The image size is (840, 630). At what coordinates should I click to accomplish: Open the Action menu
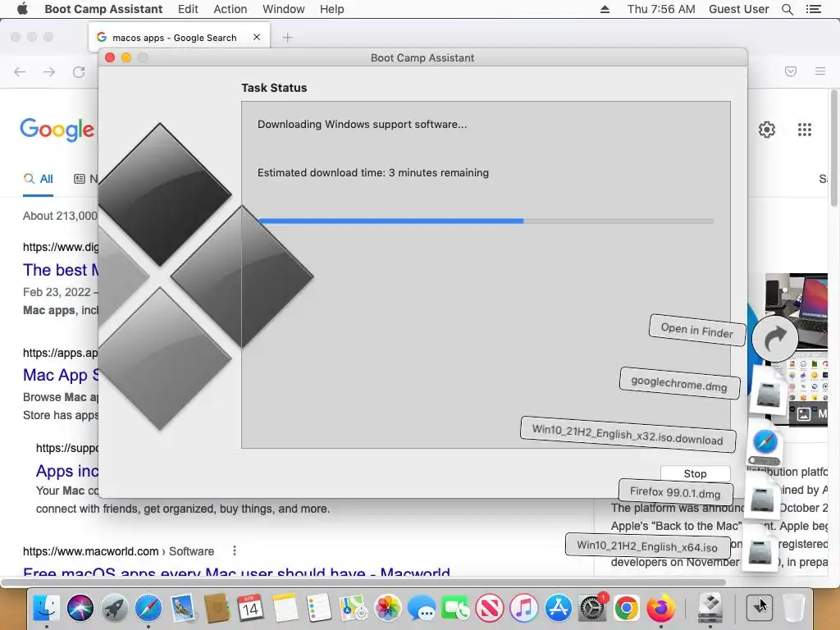(231, 9)
